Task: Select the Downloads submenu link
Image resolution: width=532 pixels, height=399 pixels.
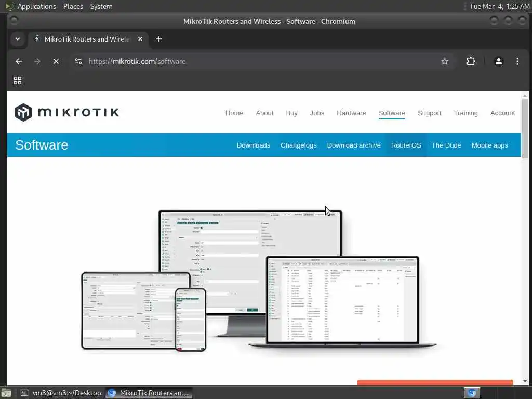Action: pos(254,145)
